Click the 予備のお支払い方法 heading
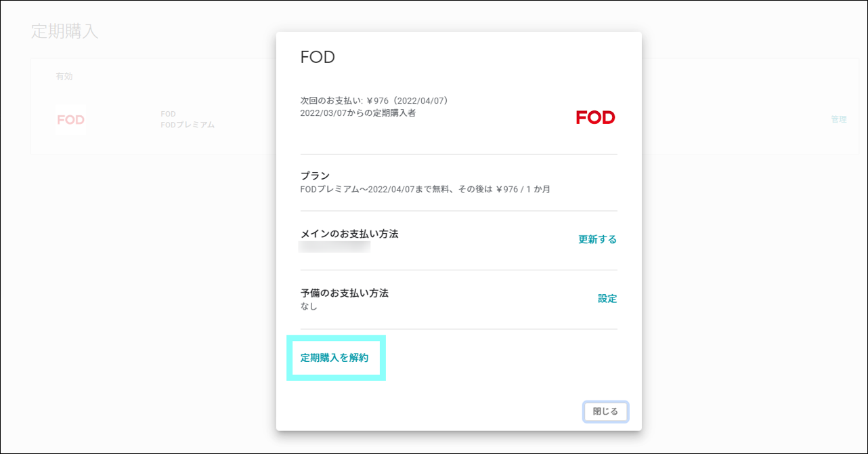The image size is (868, 454). [345, 293]
